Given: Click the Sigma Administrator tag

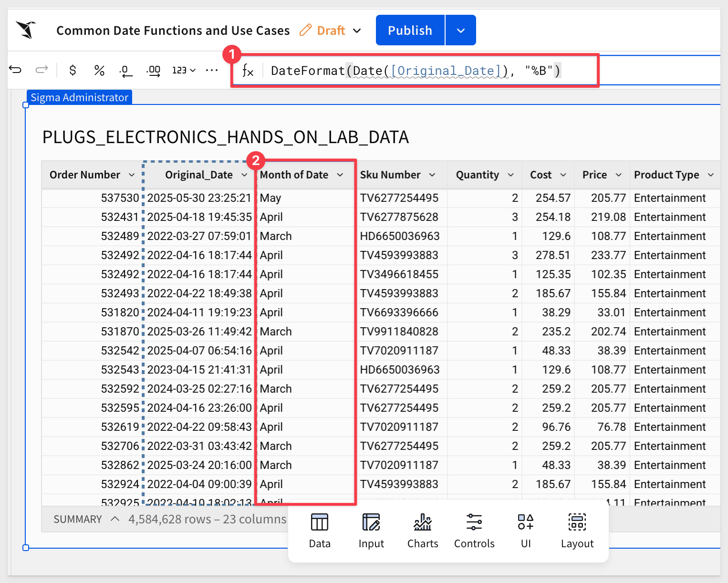Looking at the screenshot, I should [79, 97].
